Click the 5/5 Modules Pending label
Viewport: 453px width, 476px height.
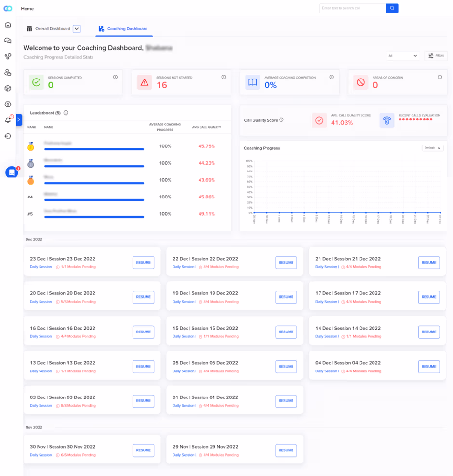(x=78, y=302)
